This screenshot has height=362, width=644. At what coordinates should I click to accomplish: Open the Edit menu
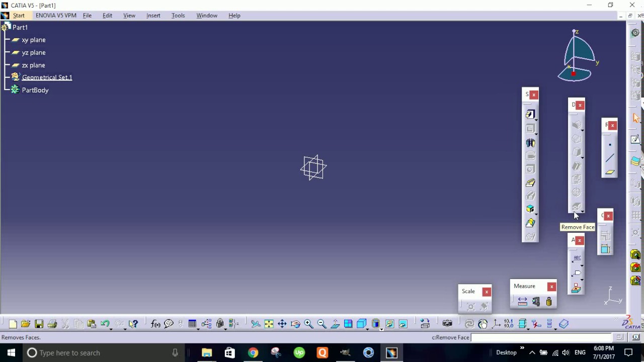tap(107, 16)
